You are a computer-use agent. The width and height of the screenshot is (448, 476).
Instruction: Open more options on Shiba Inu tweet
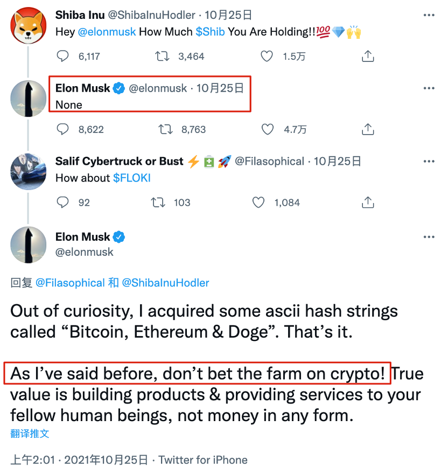point(429,15)
